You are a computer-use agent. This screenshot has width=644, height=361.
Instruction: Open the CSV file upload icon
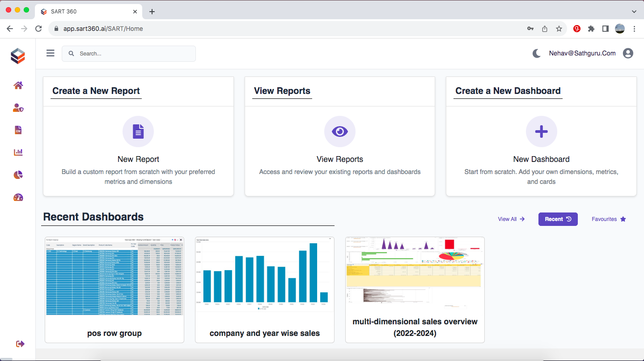tap(18, 130)
